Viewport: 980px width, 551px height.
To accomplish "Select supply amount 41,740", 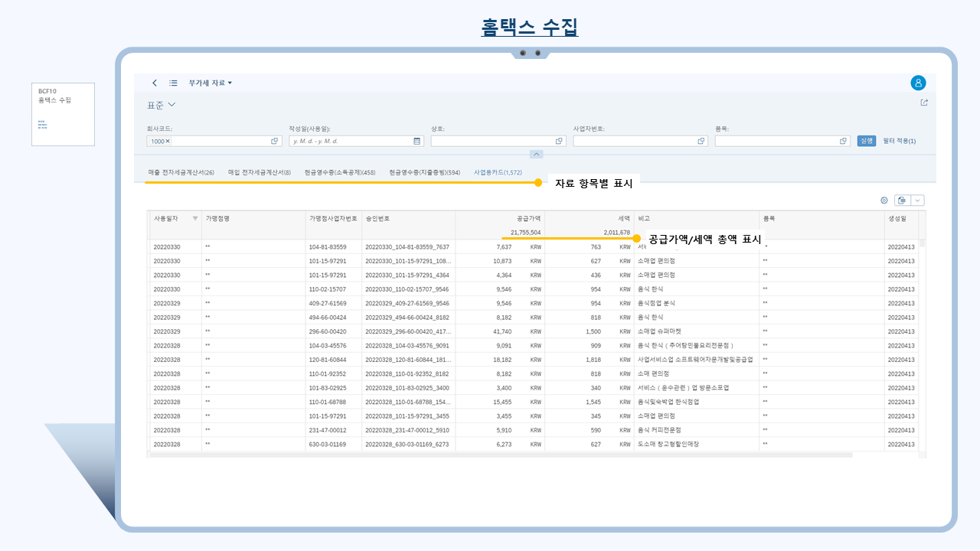I will pyautogui.click(x=502, y=331).
